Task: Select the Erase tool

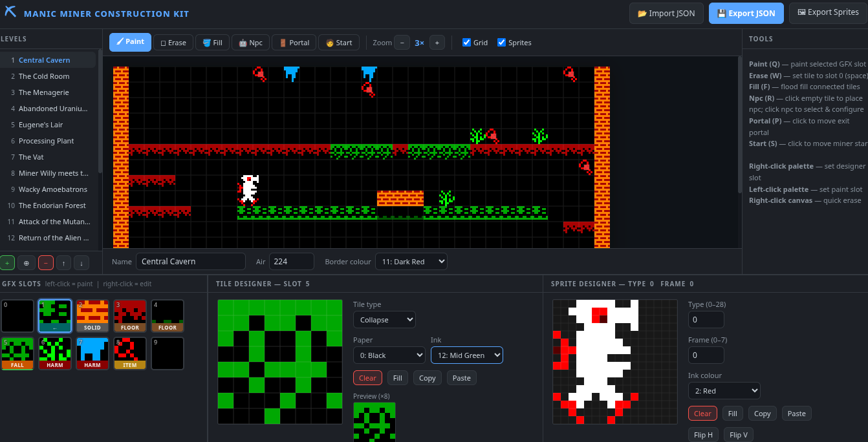Action: [173, 43]
